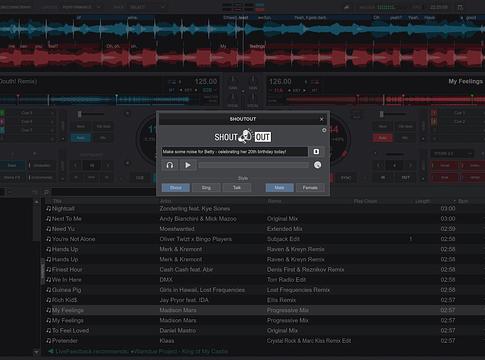The height and width of the screenshot is (360, 485).
Task: Click music note icon for Next To Me
Action: tap(49, 219)
